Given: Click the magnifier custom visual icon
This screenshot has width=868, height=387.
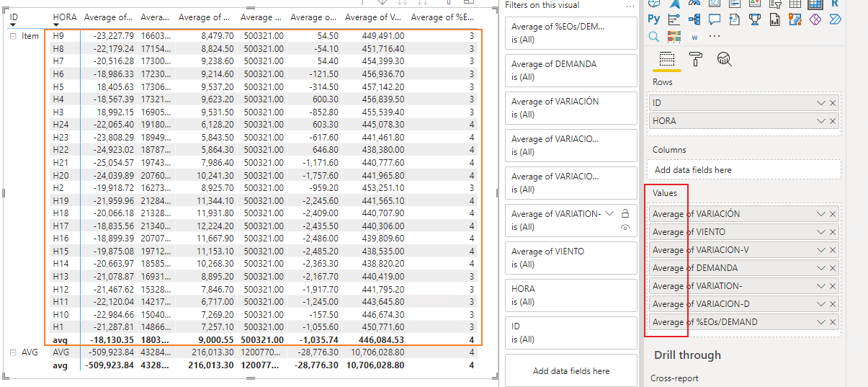Looking at the screenshot, I should point(653,37).
